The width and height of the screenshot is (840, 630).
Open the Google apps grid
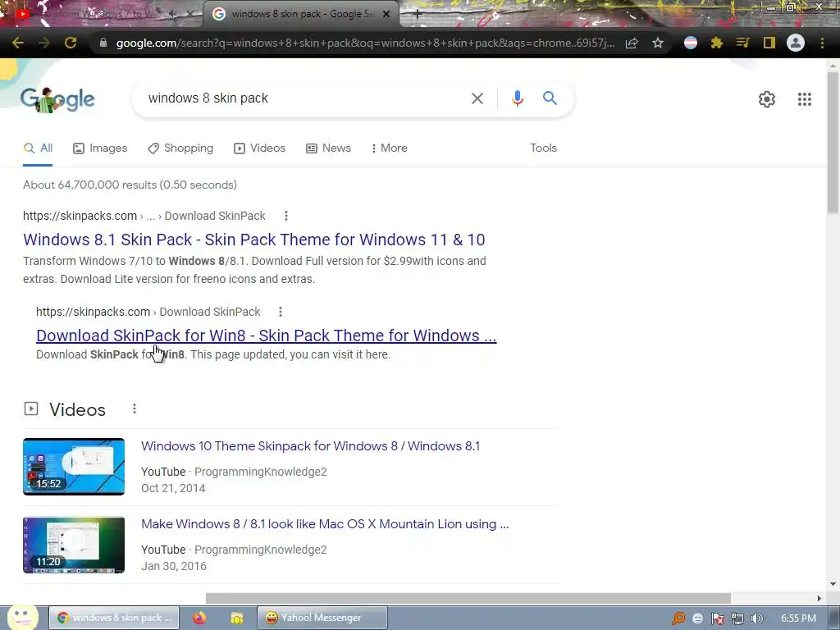pyautogui.click(x=804, y=99)
